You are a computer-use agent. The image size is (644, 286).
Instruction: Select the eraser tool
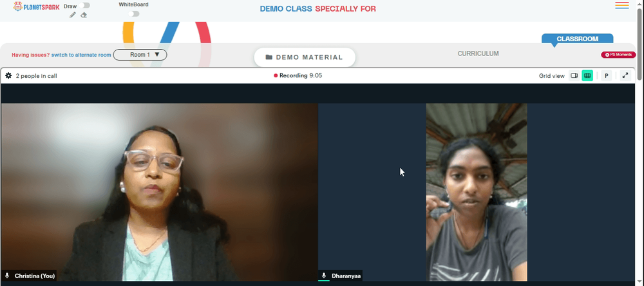click(84, 15)
